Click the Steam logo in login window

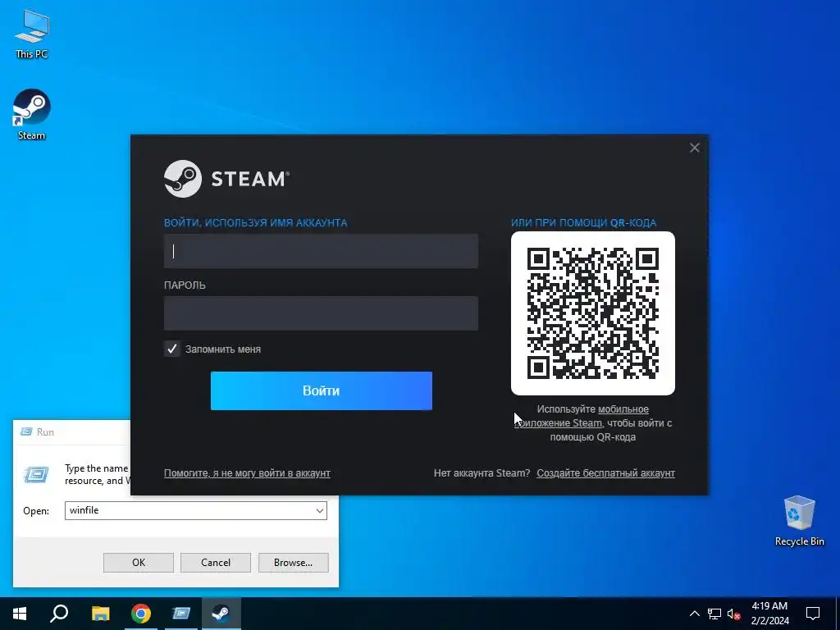coord(226,179)
